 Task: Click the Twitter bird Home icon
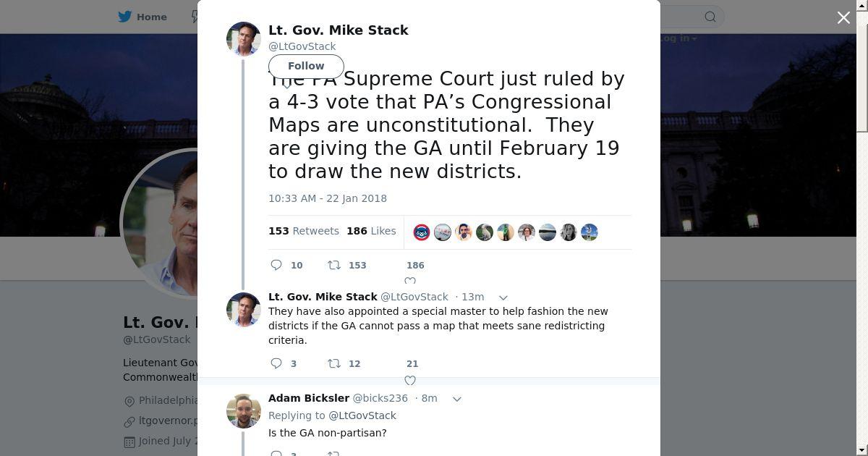[125, 17]
